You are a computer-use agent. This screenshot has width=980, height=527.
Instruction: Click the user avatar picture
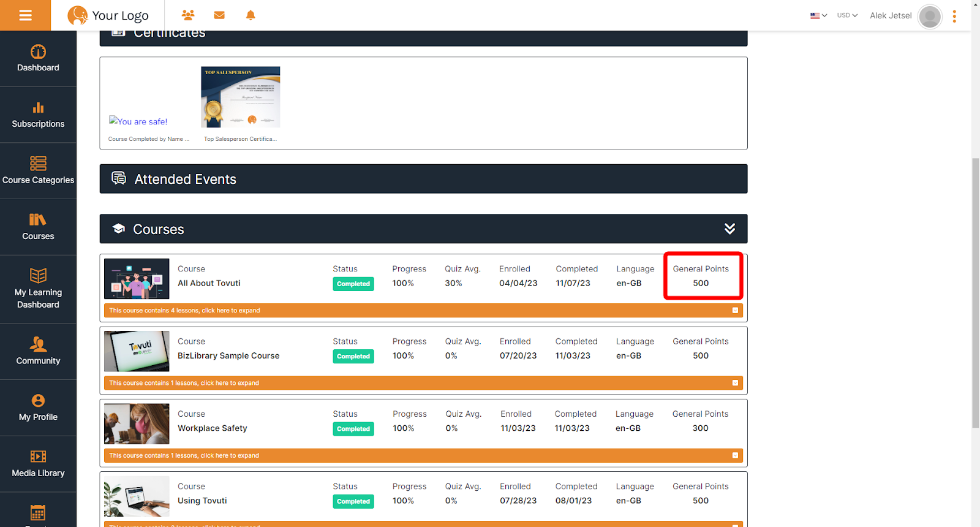point(930,17)
